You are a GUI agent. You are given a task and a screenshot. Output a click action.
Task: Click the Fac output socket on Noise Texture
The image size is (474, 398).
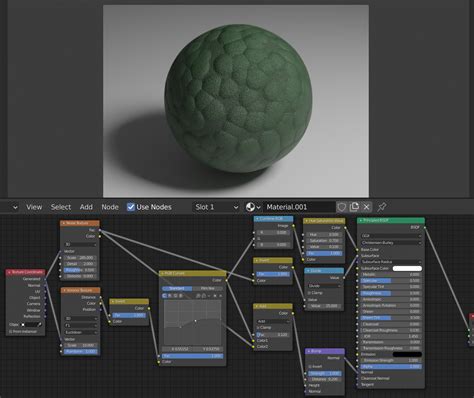point(100,230)
